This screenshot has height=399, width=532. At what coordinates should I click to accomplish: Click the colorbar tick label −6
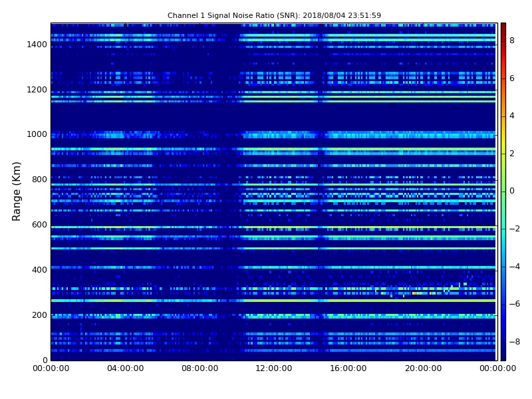[x=515, y=304]
